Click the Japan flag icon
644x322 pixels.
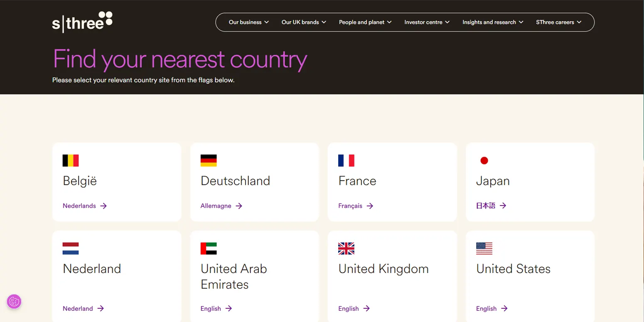[484, 161]
